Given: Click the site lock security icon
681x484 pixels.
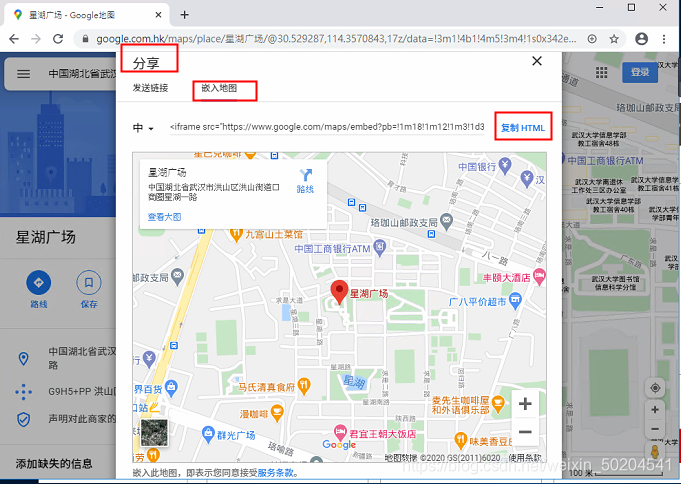Looking at the screenshot, I should coord(86,39).
